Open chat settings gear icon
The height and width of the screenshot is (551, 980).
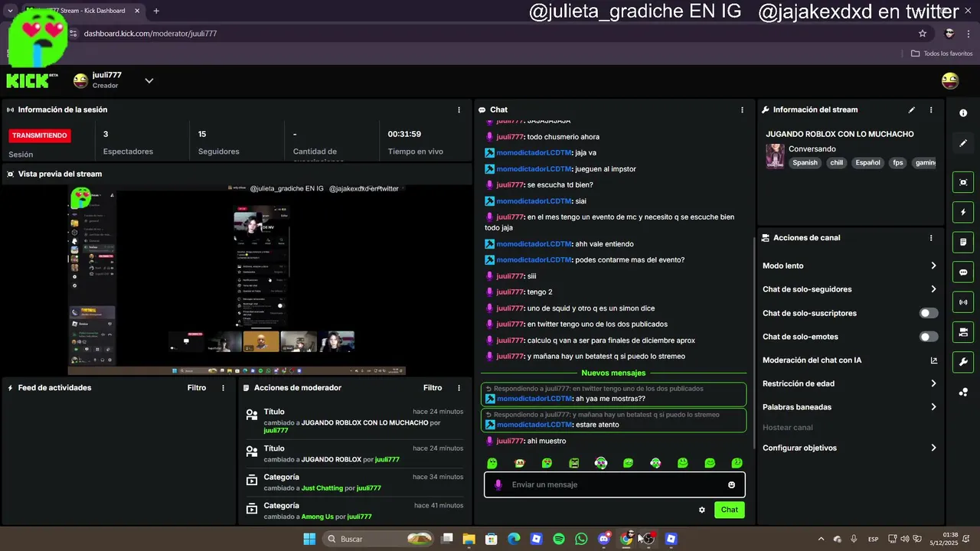tap(701, 510)
